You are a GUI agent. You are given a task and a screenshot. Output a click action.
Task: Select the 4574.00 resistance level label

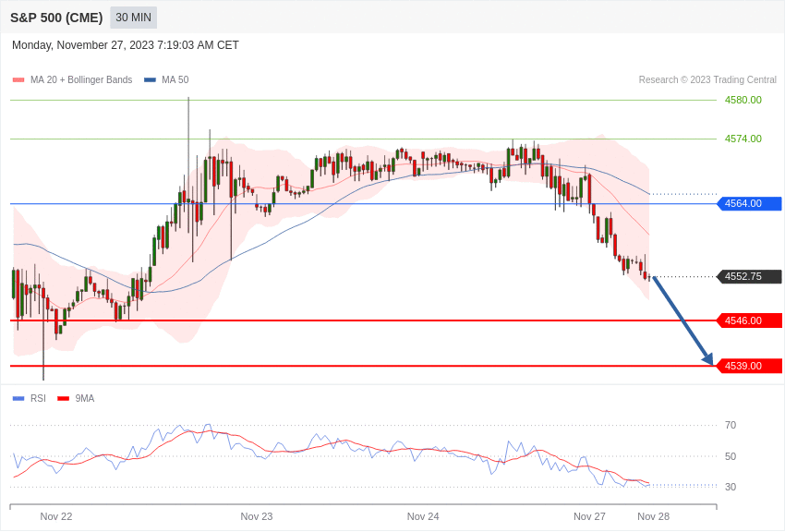[743, 139]
